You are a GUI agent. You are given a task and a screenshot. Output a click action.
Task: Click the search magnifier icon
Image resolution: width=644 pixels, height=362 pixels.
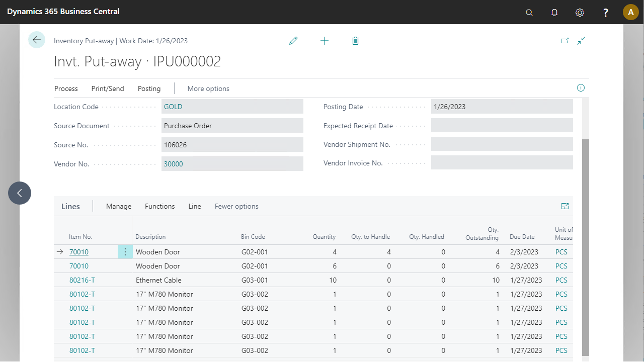(529, 12)
